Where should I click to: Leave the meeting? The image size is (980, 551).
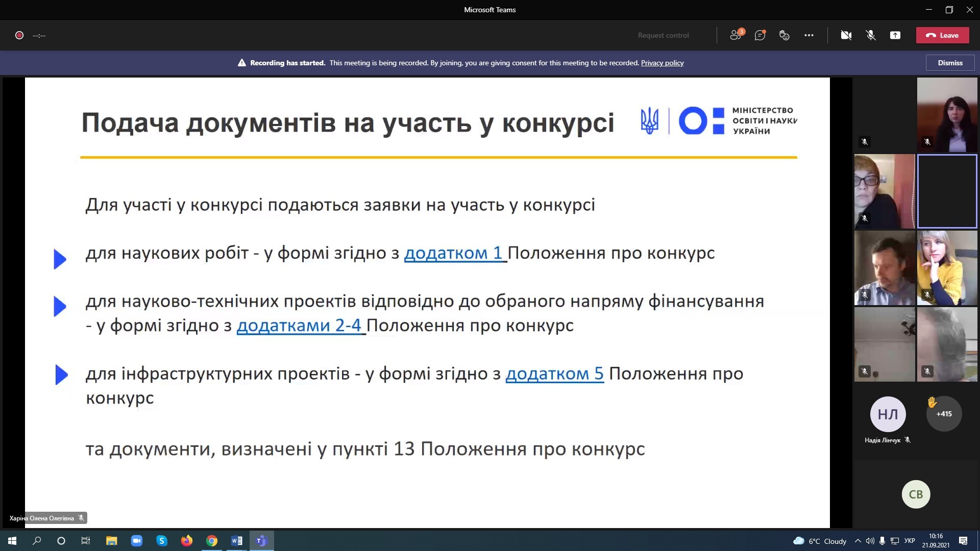[942, 35]
